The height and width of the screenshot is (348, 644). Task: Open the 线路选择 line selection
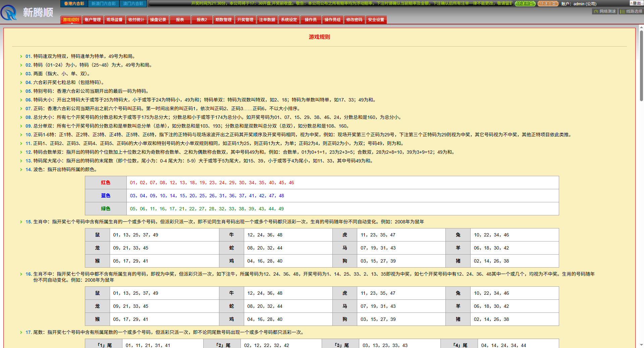click(631, 11)
